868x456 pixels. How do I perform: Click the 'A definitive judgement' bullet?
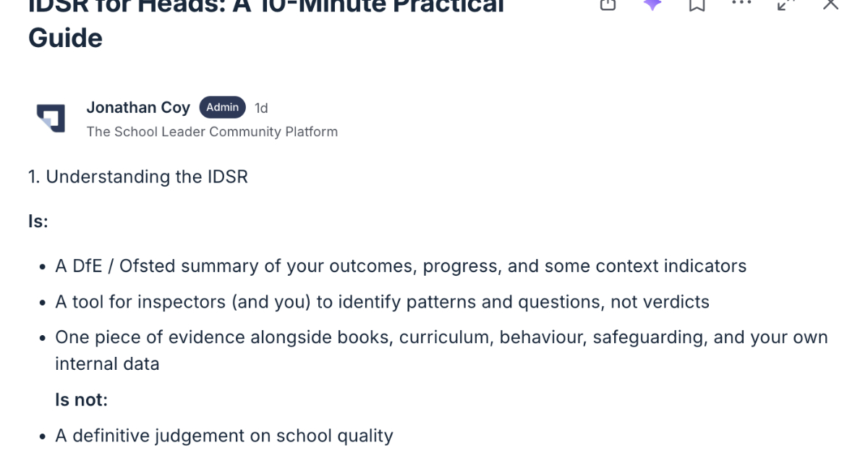point(224,436)
